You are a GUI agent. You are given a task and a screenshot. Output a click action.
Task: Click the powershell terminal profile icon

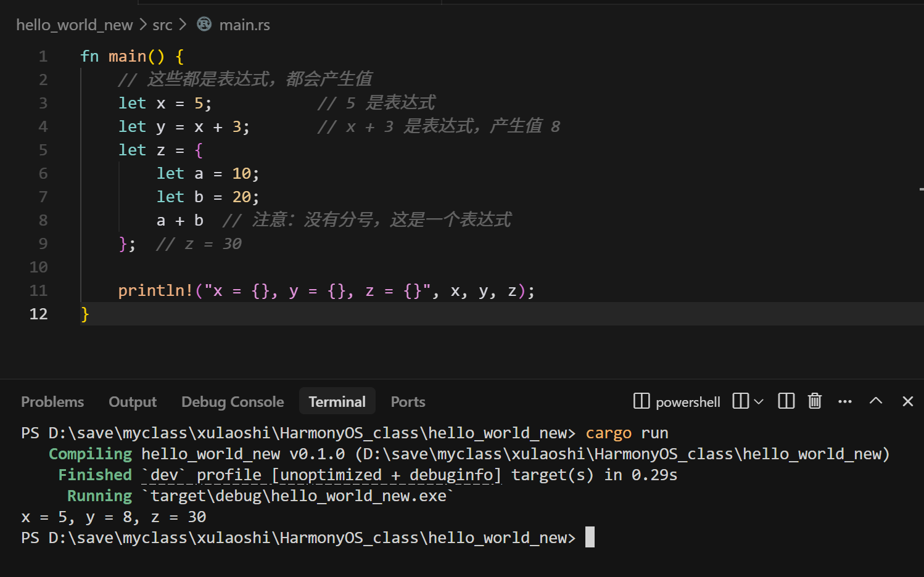coord(641,401)
